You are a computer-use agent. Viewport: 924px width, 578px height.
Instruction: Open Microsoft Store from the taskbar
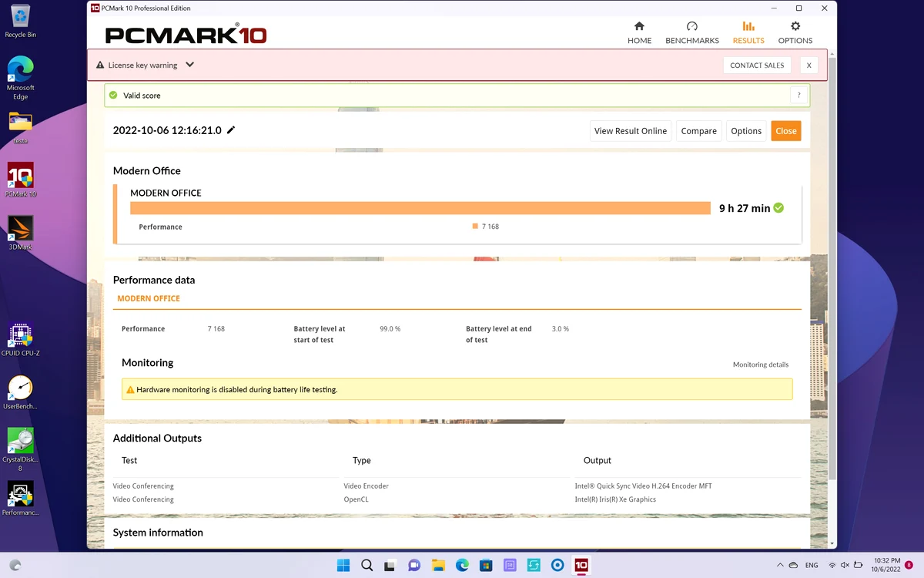(486, 565)
